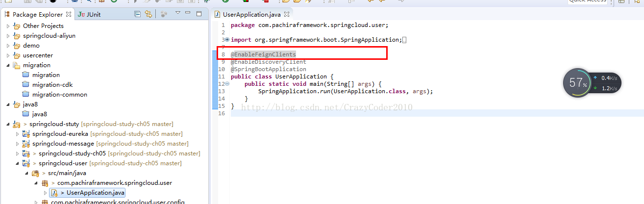644x204 pixels.
Task: Click the public class UserApplication declaration
Action: (x=282, y=76)
